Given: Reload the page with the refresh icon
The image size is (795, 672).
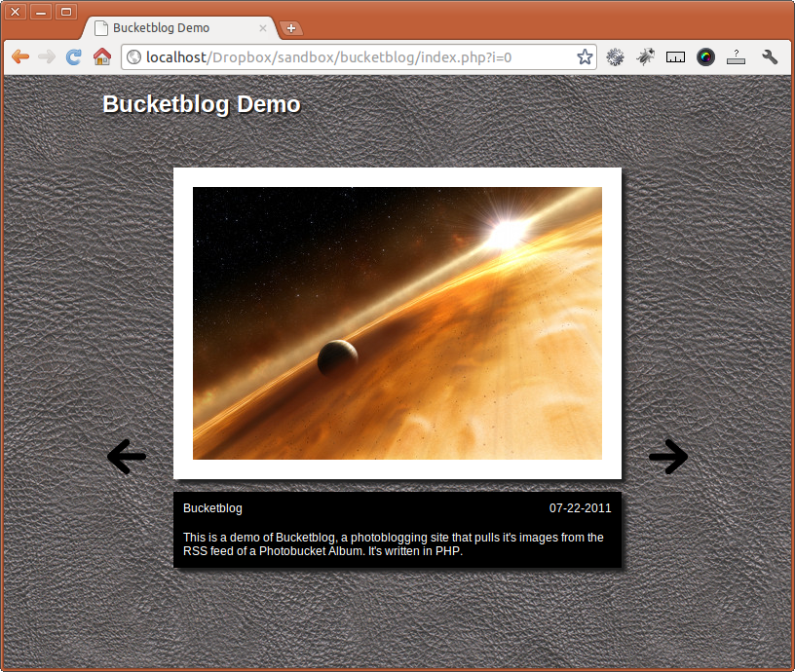Looking at the screenshot, I should point(74,56).
